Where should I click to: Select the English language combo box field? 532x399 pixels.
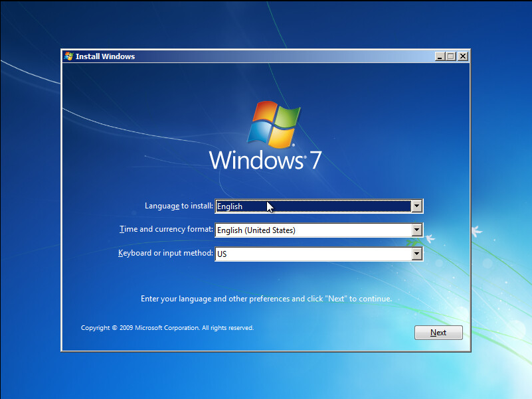312,206
